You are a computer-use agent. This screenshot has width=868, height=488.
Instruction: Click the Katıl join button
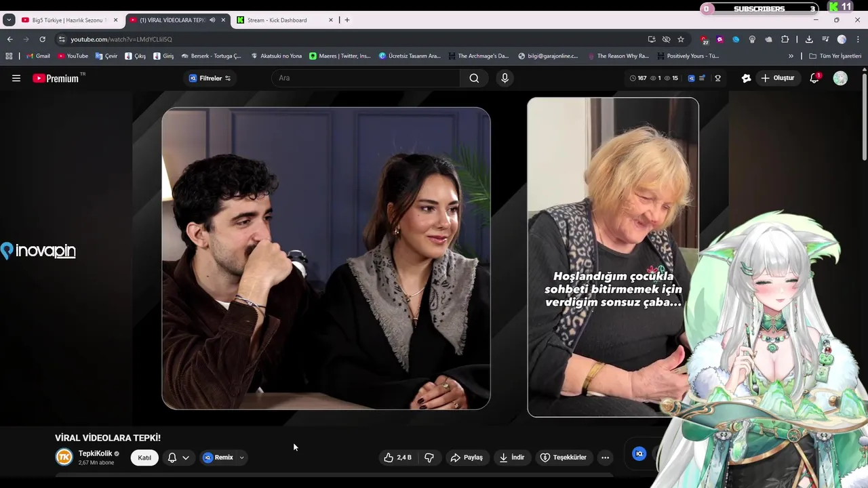pos(144,457)
